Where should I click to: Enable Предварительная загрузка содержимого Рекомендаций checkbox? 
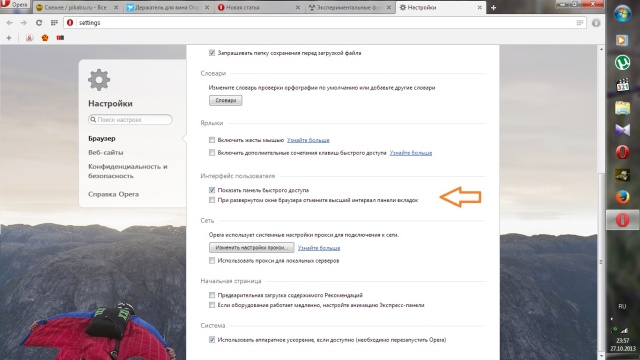212,295
